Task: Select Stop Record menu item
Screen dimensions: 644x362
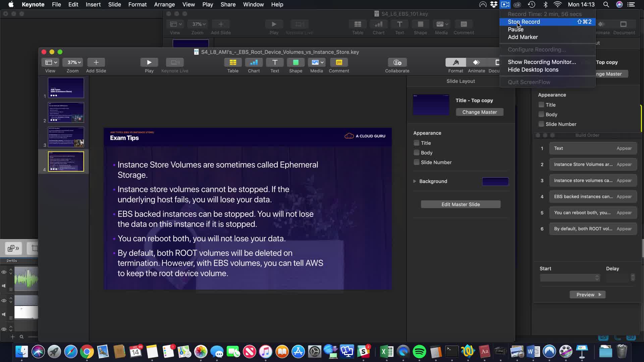Action: [524, 22]
